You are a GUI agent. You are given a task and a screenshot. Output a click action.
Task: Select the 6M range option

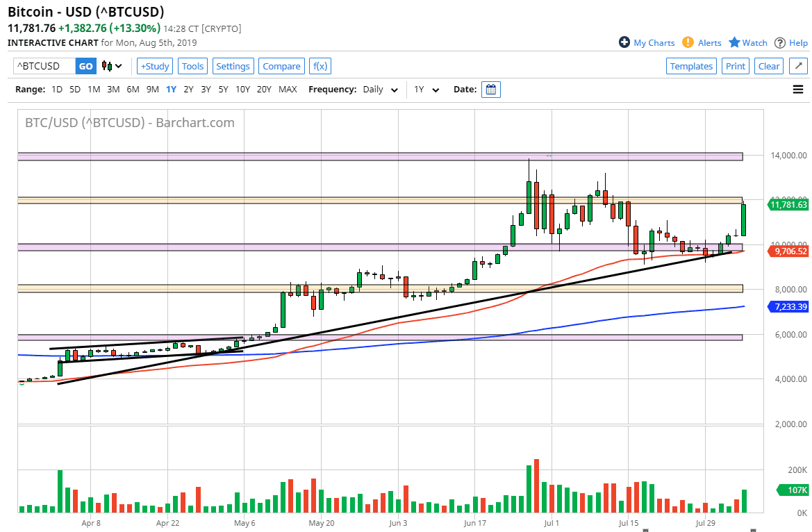click(132, 89)
